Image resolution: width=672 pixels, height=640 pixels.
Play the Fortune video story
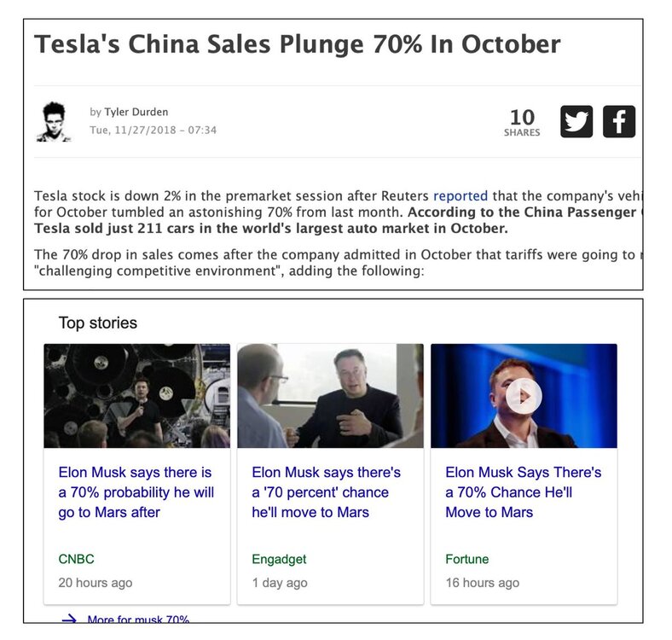coord(524,396)
